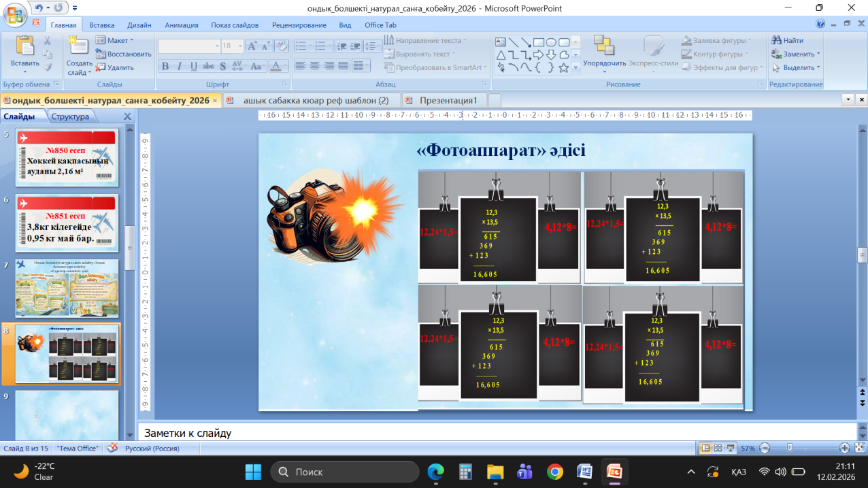Click the notes field Заметки к слайду
The width and height of the screenshot is (868, 488).
click(497, 433)
